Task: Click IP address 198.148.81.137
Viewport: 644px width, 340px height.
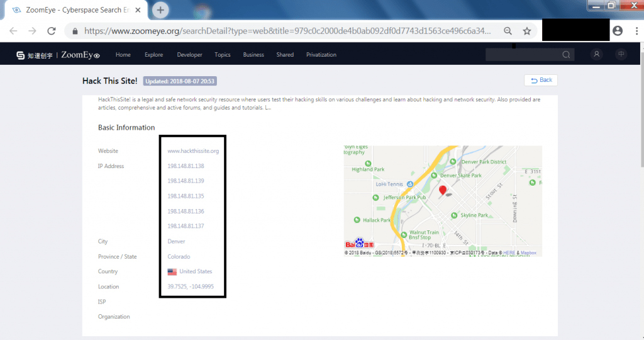Action: (186, 226)
